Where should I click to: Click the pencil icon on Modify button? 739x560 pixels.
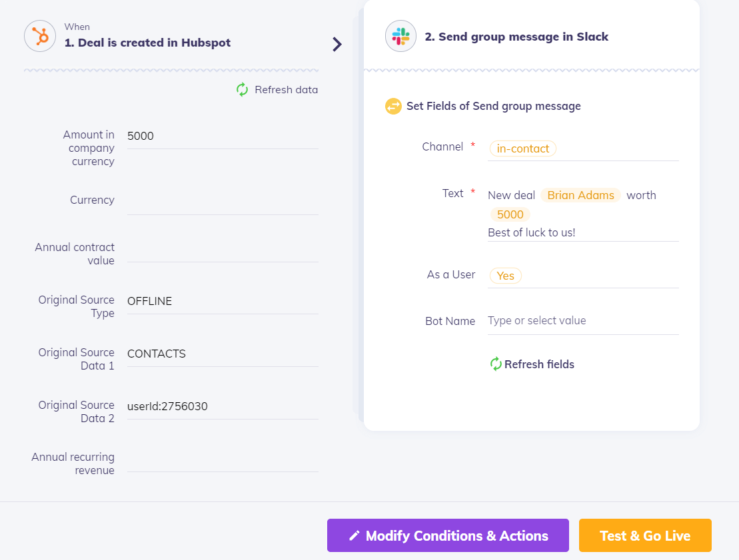coord(355,536)
